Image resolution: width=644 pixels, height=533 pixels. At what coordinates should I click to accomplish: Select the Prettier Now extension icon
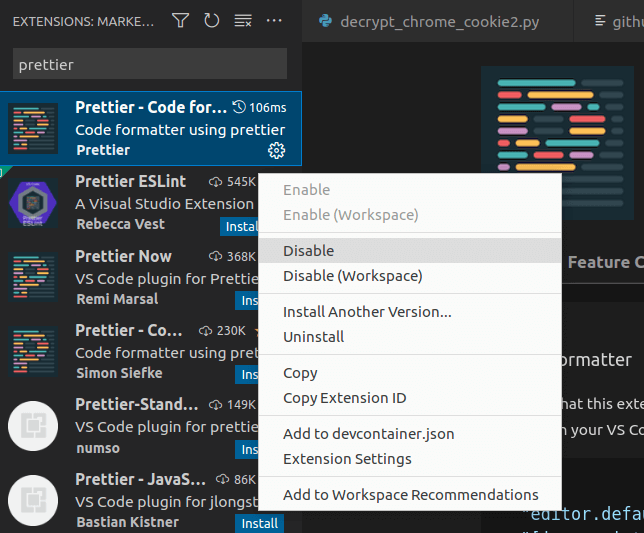tap(33, 277)
